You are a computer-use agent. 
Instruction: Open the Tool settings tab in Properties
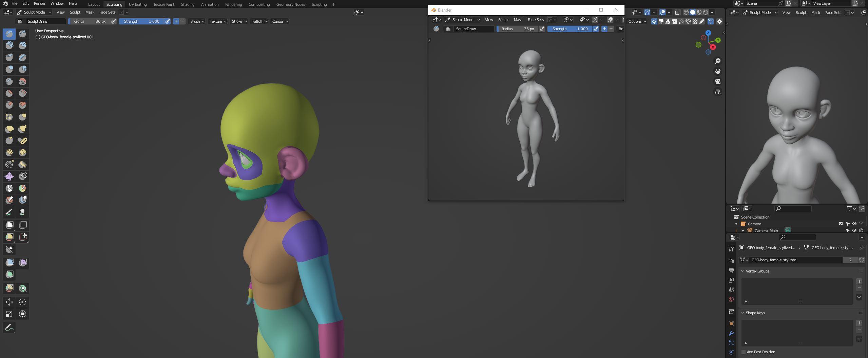[731, 249]
